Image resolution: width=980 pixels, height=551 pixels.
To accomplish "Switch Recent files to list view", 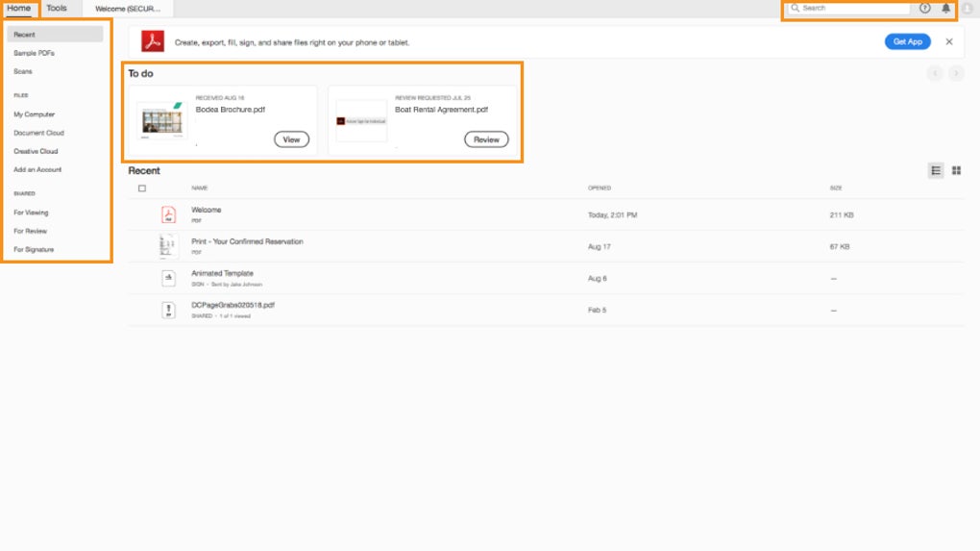I will (936, 170).
